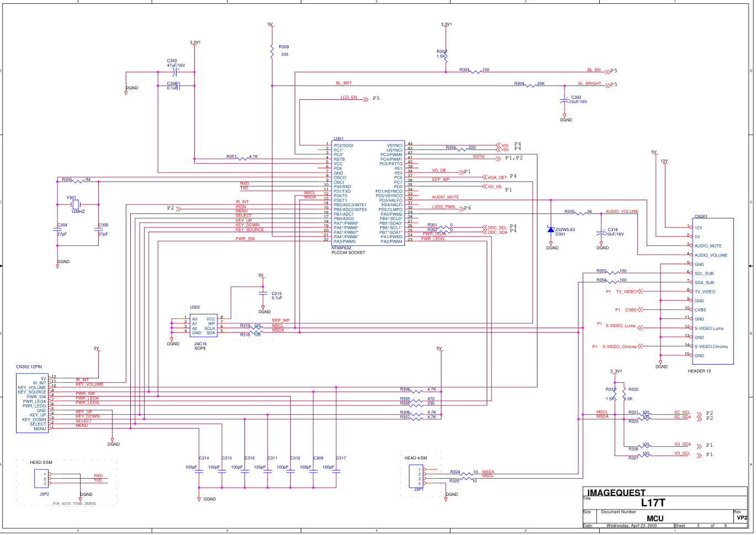Screen dimensions: 756x535
Task: Click the RSTN off-page connector
Action: tap(499, 158)
